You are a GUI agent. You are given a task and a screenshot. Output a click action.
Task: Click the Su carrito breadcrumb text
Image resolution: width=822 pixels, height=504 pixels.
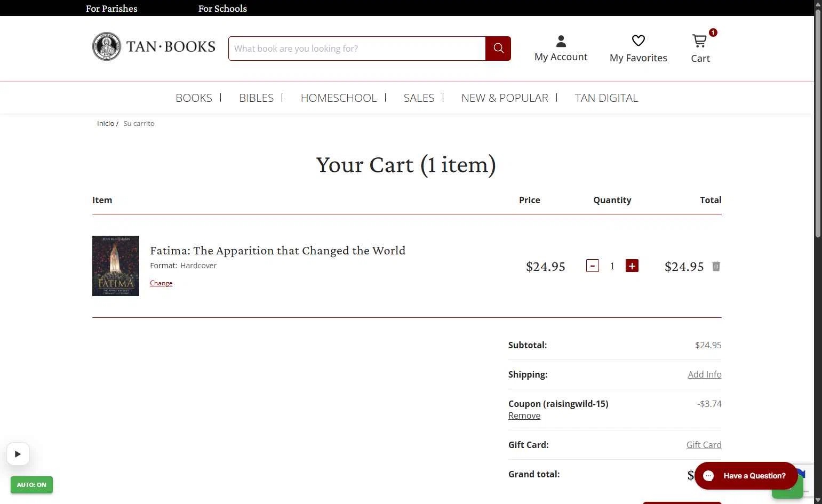139,123
